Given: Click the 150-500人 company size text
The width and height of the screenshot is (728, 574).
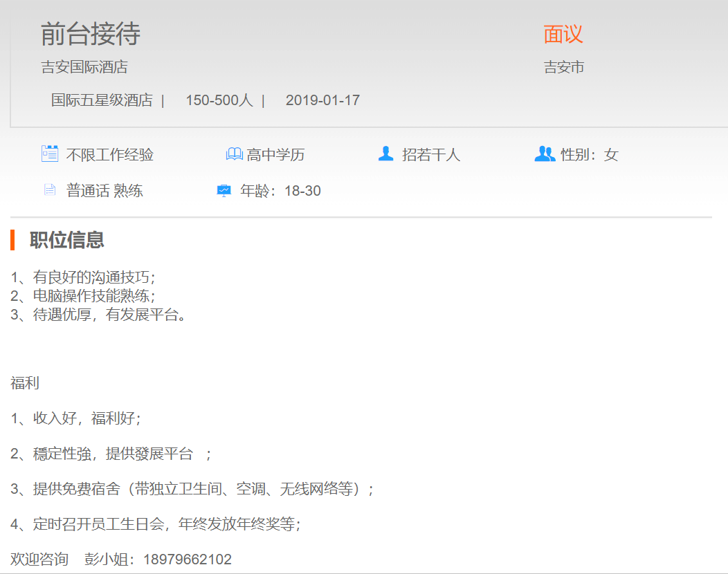Looking at the screenshot, I should 219,100.
